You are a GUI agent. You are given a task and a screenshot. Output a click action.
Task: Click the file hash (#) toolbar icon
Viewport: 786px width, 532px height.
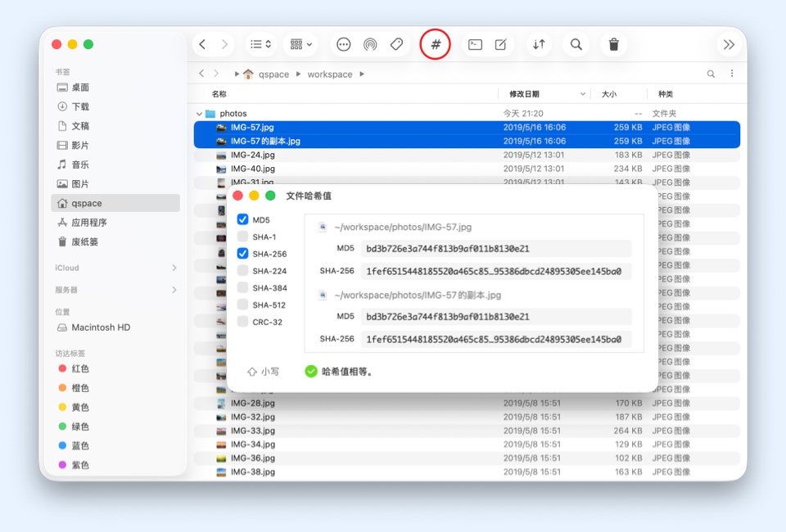point(436,44)
